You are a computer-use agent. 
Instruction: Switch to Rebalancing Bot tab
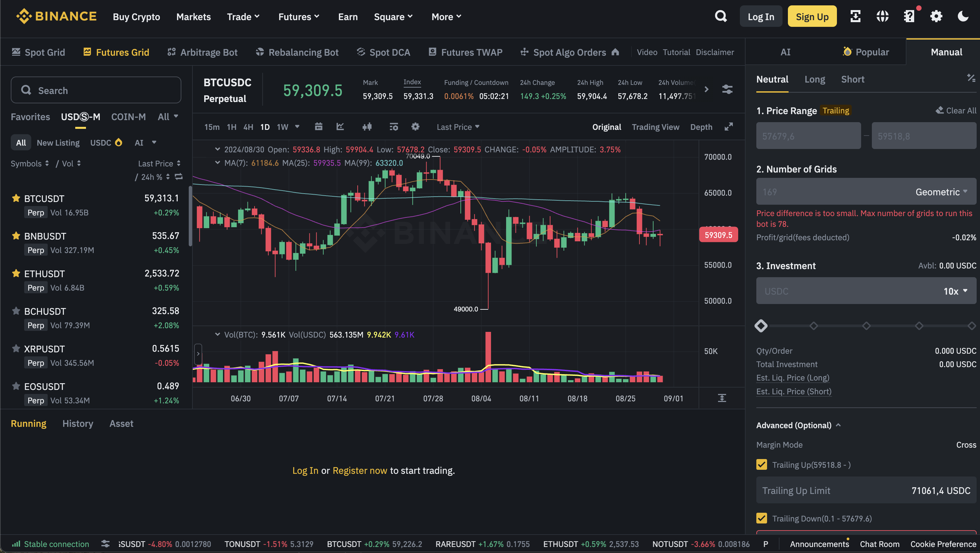pyautogui.click(x=297, y=52)
